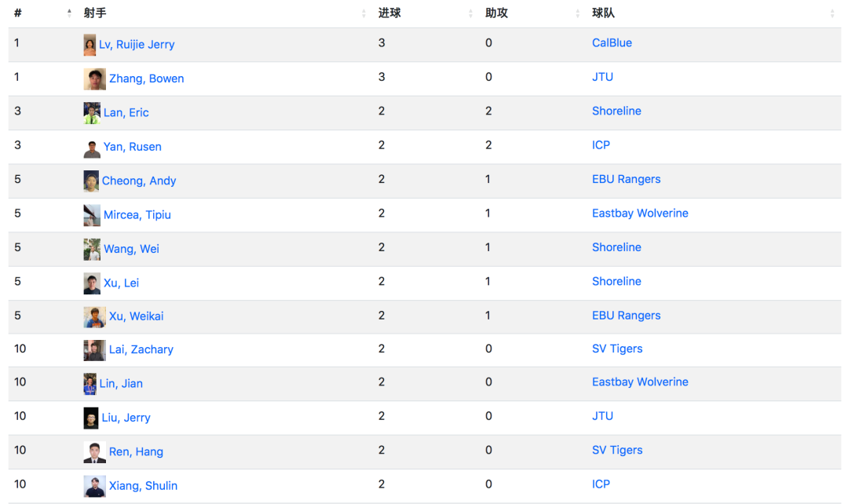Open Mircea, Tipiu's profile photo
Screen dimensions: 848x504
coord(92,215)
